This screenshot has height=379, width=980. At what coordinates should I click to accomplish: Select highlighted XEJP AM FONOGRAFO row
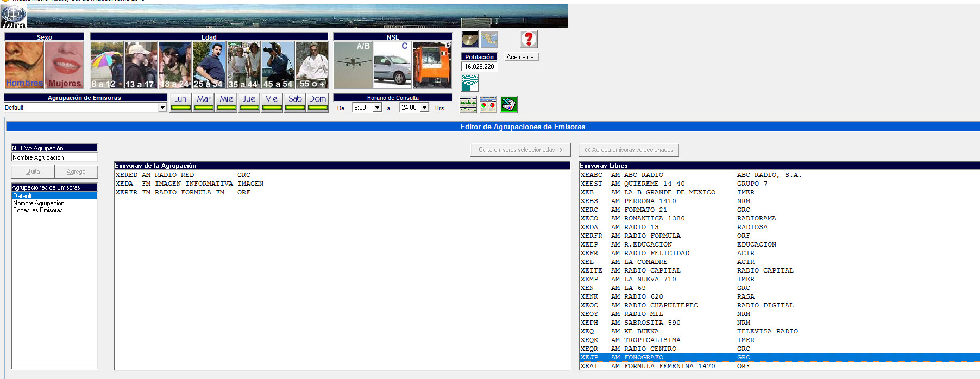[780, 357]
